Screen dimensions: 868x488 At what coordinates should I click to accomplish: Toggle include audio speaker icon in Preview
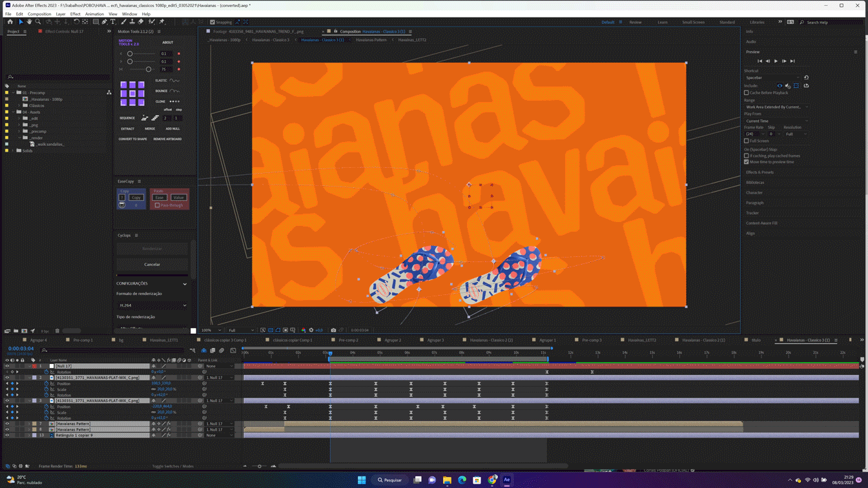(x=788, y=86)
